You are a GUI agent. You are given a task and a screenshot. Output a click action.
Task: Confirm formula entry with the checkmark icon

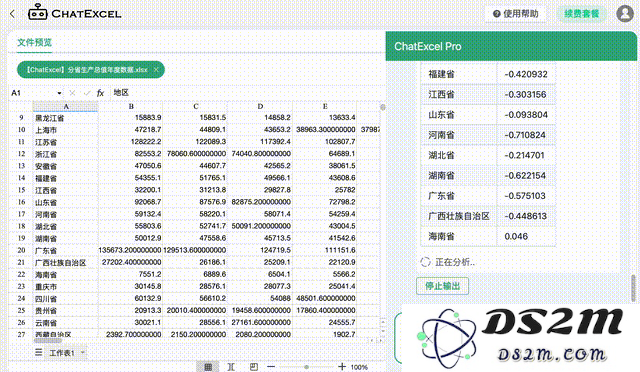point(87,93)
